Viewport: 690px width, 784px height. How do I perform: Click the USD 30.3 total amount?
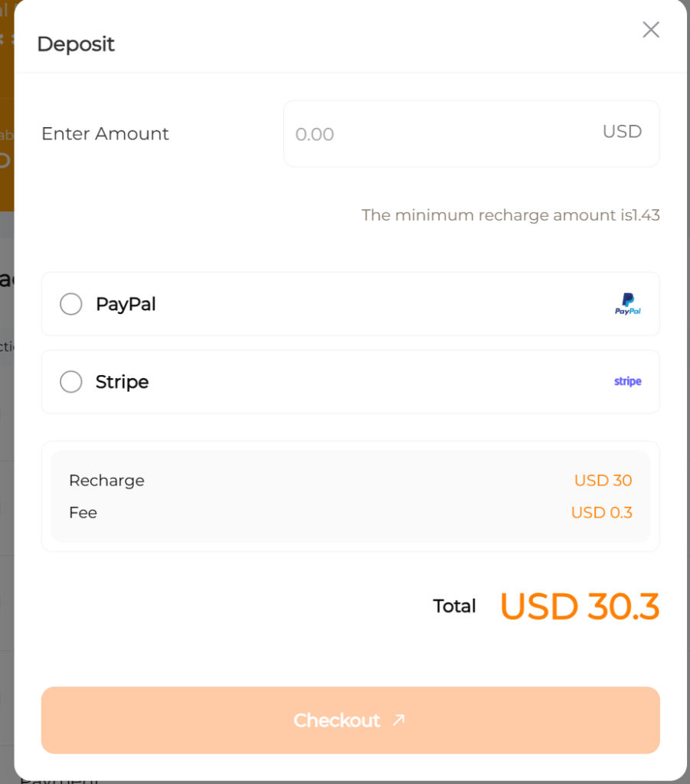(x=580, y=606)
